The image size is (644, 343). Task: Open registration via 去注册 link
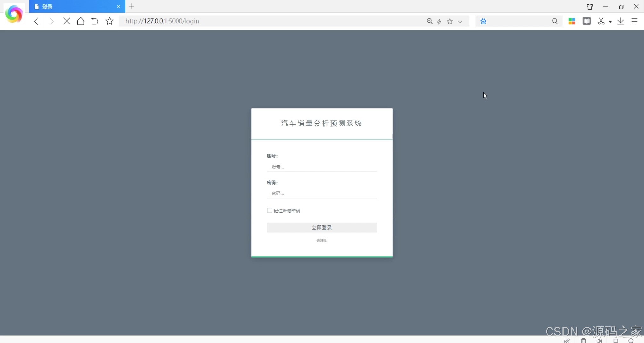point(322,240)
